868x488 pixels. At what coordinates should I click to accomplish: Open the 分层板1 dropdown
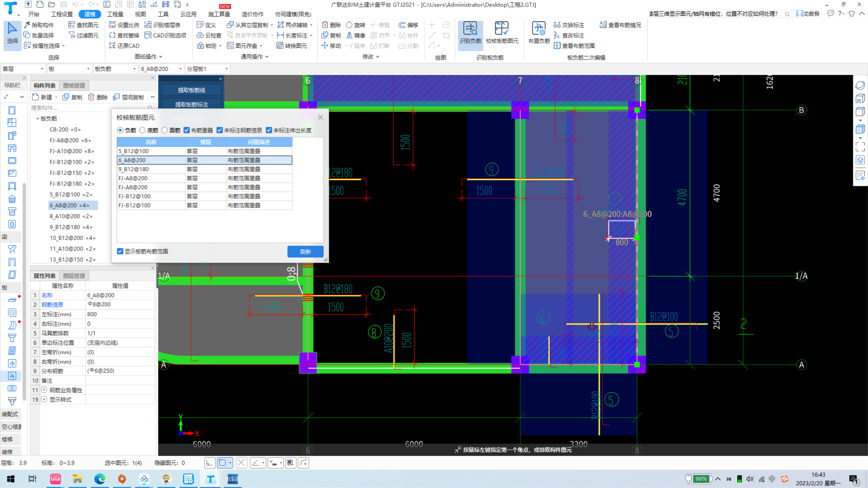coord(208,69)
